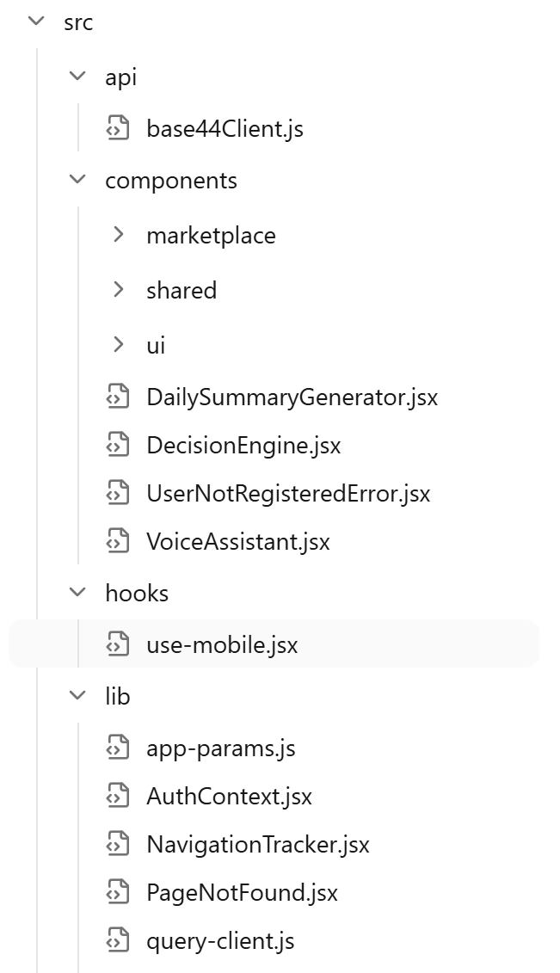The image size is (560, 973).
Task: Expand the ui folder chevron
Action: (119, 344)
